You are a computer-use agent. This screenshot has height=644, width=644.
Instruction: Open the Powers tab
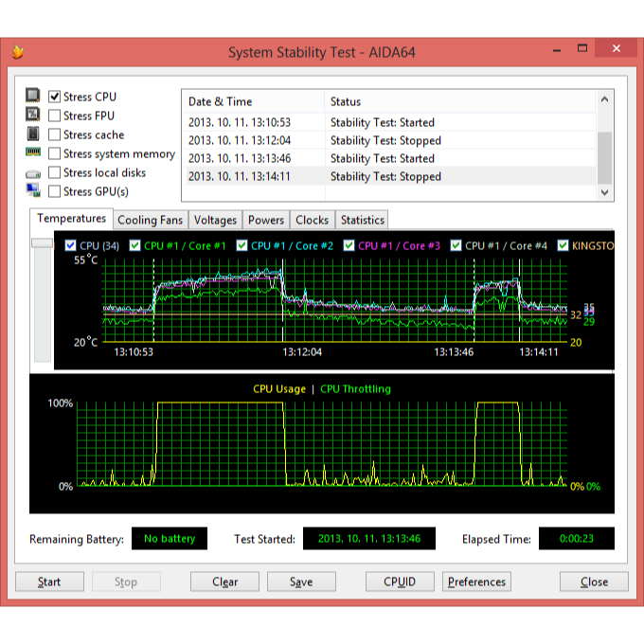(x=266, y=220)
